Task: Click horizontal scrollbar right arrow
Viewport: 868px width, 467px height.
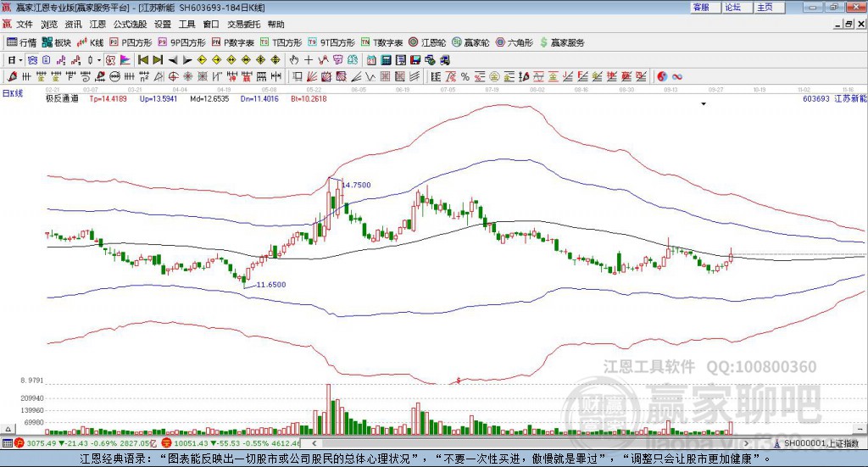Action: [746, 443]
